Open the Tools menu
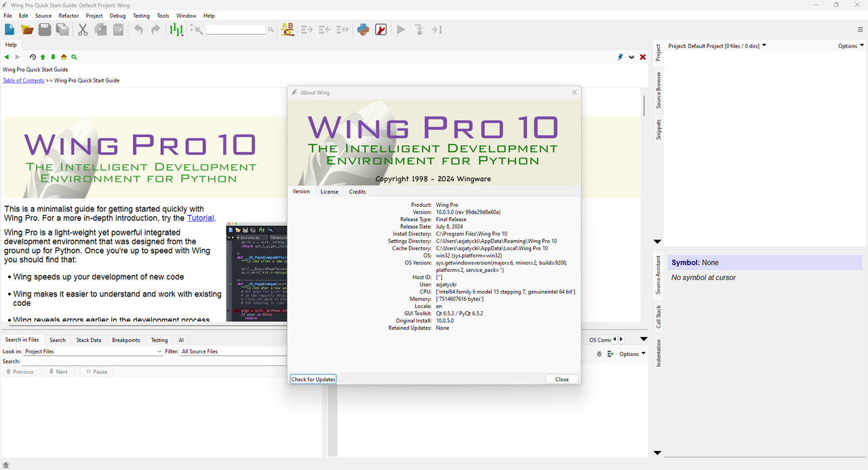Image resolution: width=868 pixels, height=470 pixels. [x=163, y=16]
